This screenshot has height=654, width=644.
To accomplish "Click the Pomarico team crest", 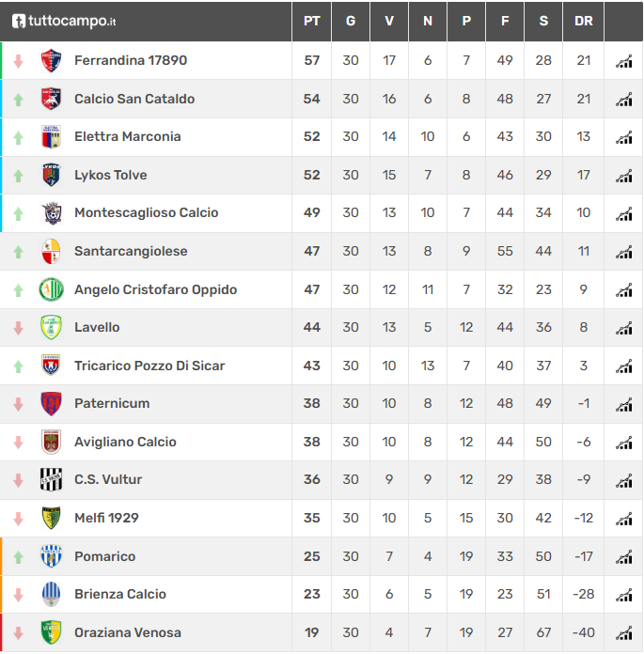I will click(x=52, y=556).
